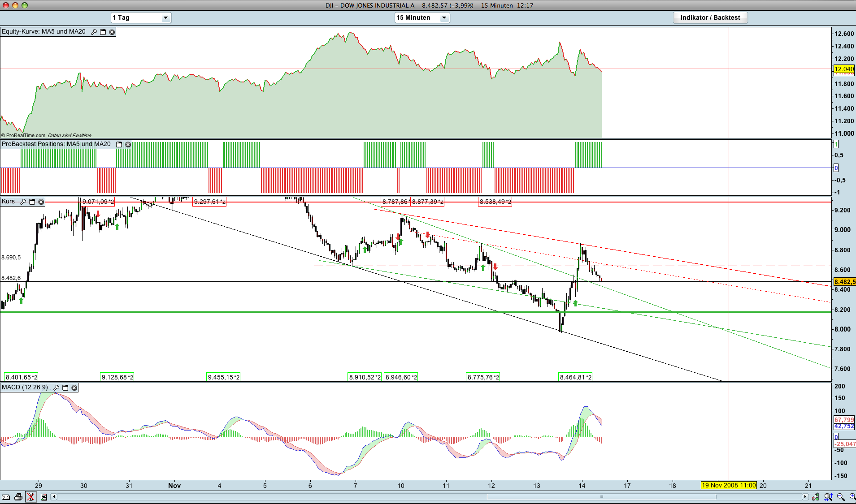Zoom out with minus magnifier
This screenshot has width=856, height=504.
tap(841, 497)
